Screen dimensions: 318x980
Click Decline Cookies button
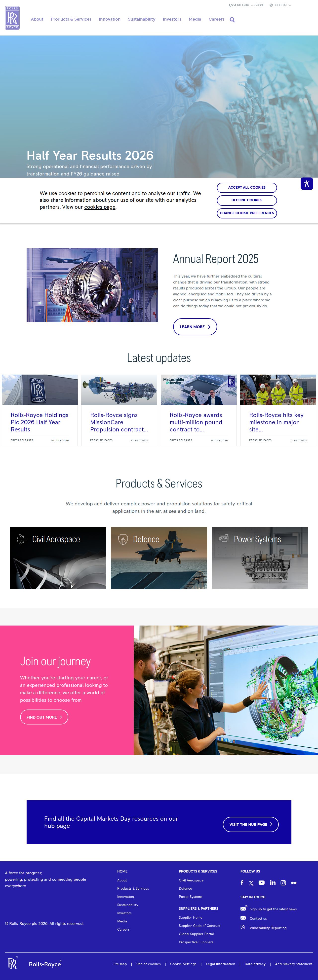tap(247, 200)
